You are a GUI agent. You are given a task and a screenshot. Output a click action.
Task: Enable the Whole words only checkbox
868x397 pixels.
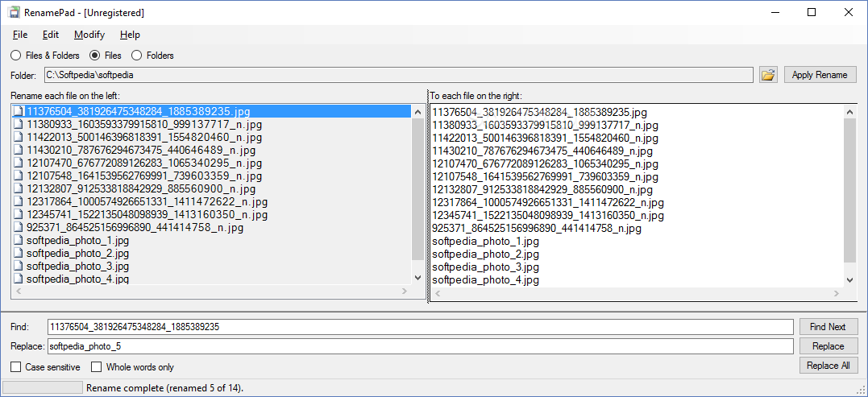(x=132, y=366)
